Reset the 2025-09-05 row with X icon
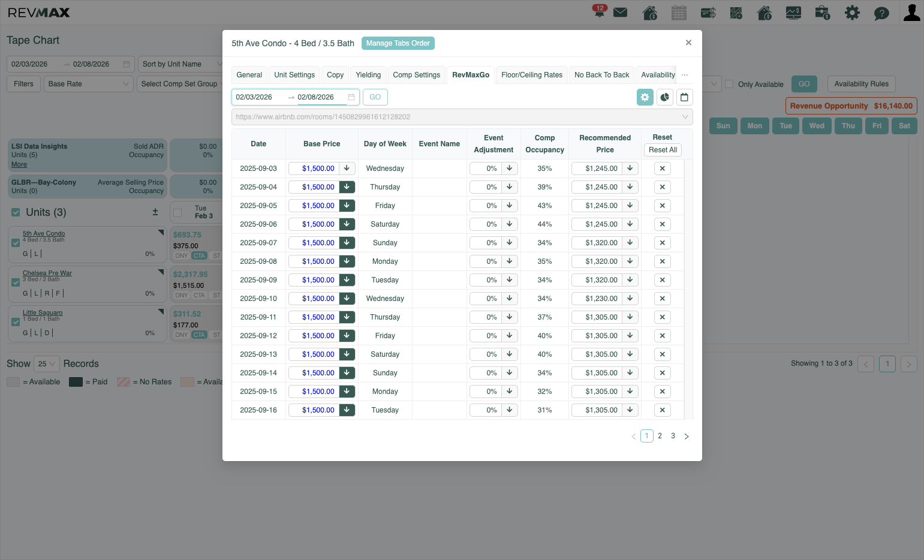The height and width of the screenshot is (560, 924). (663, 206)
